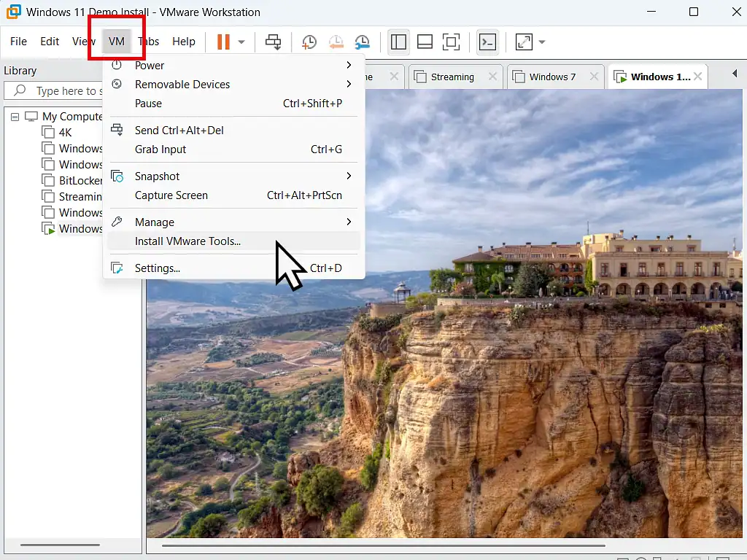Collapse the My Computer tree node
The image size is (747, 560).
point(15,116)
